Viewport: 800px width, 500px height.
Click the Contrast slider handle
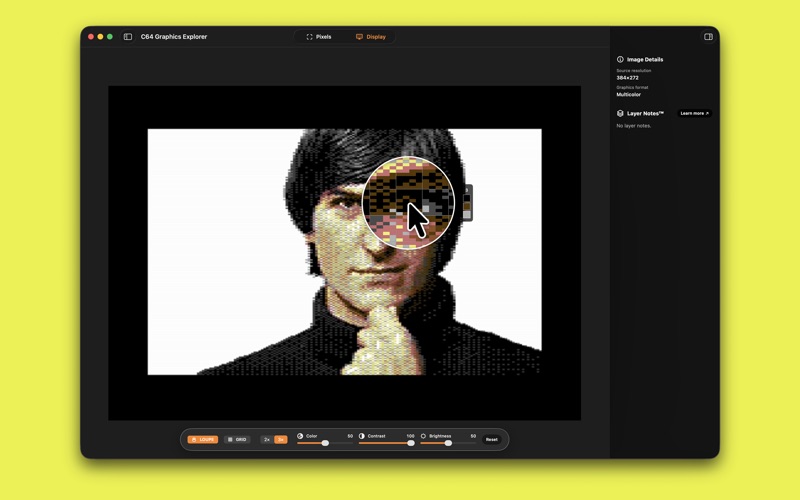pos(411,443)
